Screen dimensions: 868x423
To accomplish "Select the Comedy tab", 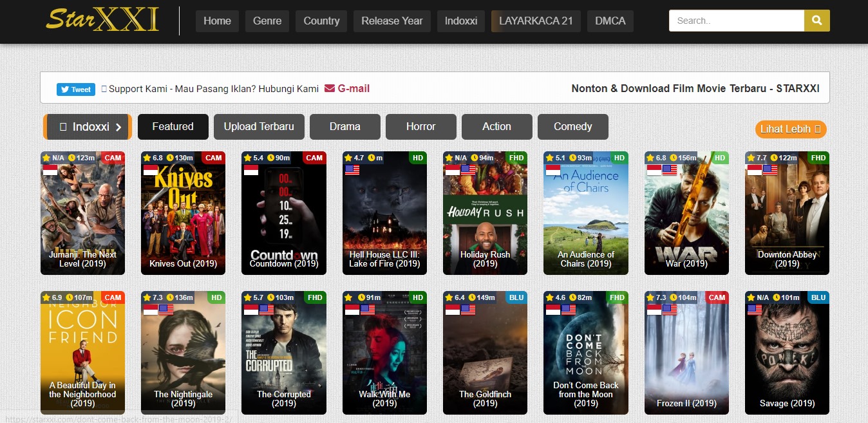I will 573,127.
